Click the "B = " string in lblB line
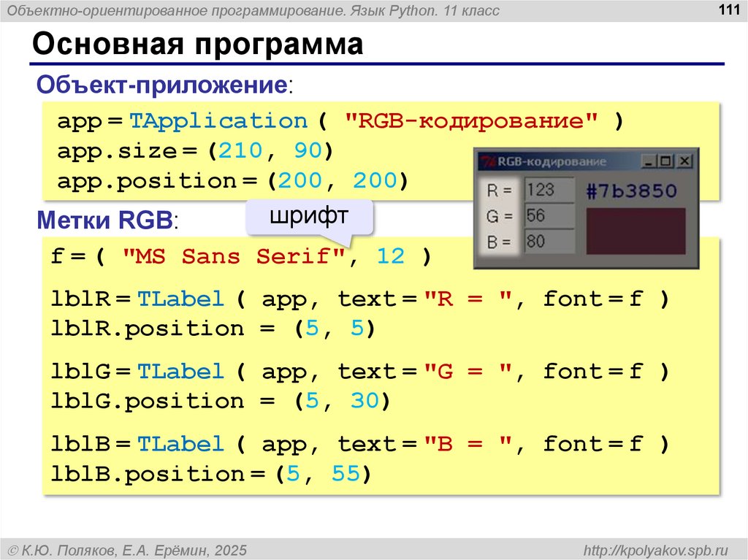This screenshot has height=560, width=748. [x=468, y=444]
